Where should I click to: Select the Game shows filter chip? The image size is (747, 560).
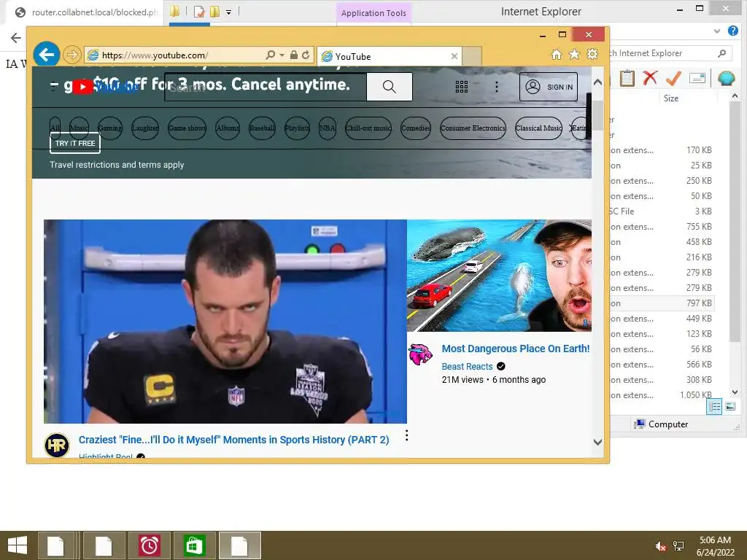pyautogui.click(x=187, y=128)
